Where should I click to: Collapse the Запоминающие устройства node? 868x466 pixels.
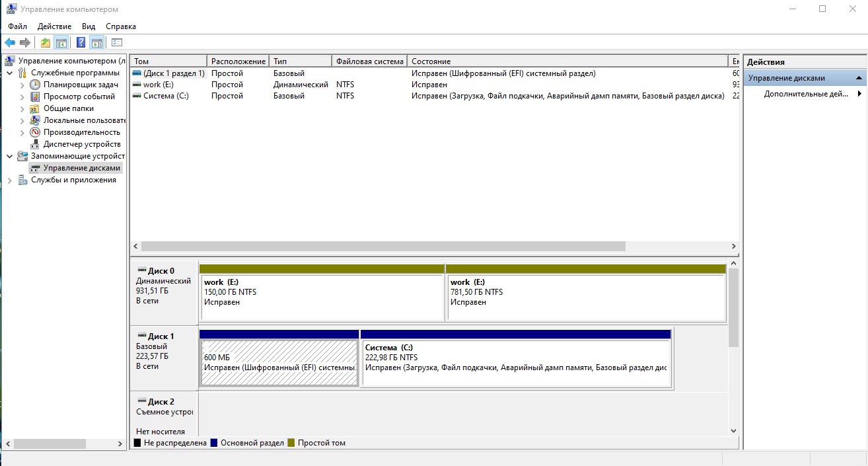coord(10,156)
